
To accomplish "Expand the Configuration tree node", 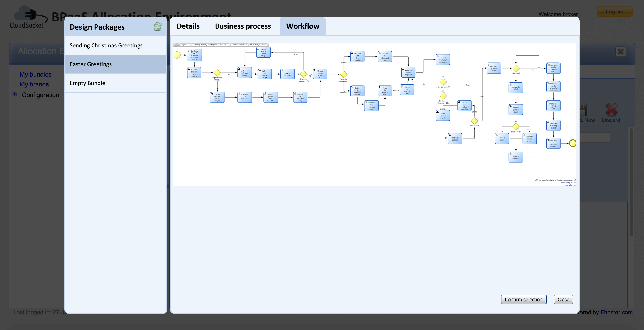I will click(14, 94).
